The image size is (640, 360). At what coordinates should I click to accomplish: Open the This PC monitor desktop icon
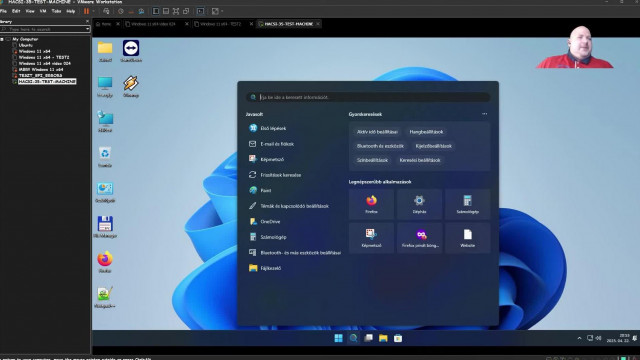click(105, 86)
